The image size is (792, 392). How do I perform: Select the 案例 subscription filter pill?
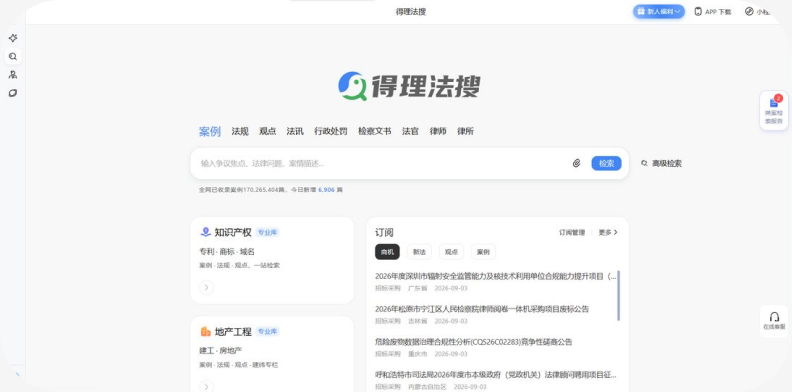[x=483, y=252]
